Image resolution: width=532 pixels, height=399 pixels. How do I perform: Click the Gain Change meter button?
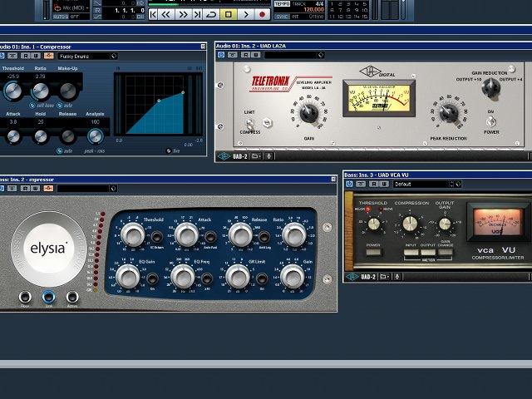[x=446, y=253]
